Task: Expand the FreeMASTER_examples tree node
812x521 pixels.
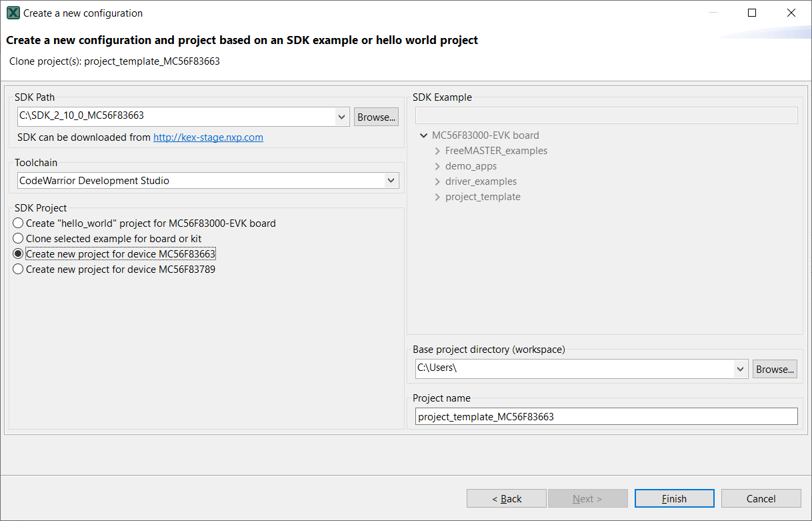Action: tap(437, 151)
